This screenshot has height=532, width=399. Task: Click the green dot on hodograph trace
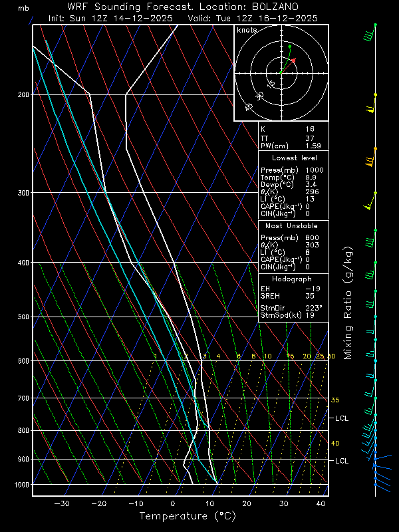289,46
